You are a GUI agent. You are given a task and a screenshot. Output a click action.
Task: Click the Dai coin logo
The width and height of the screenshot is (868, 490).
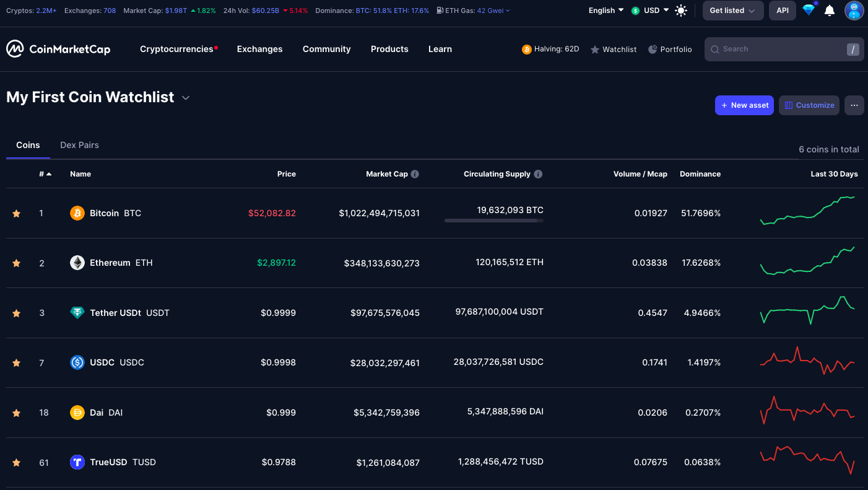click(77, 413)
